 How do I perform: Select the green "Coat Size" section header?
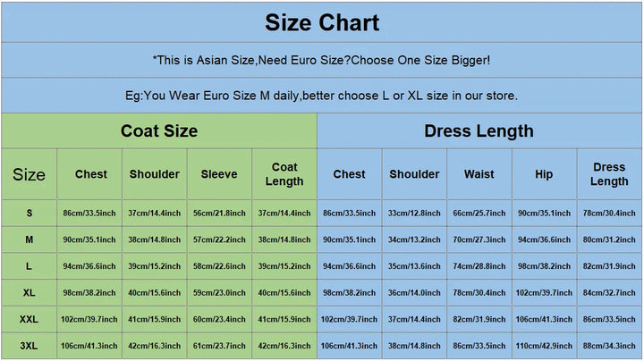159,131
